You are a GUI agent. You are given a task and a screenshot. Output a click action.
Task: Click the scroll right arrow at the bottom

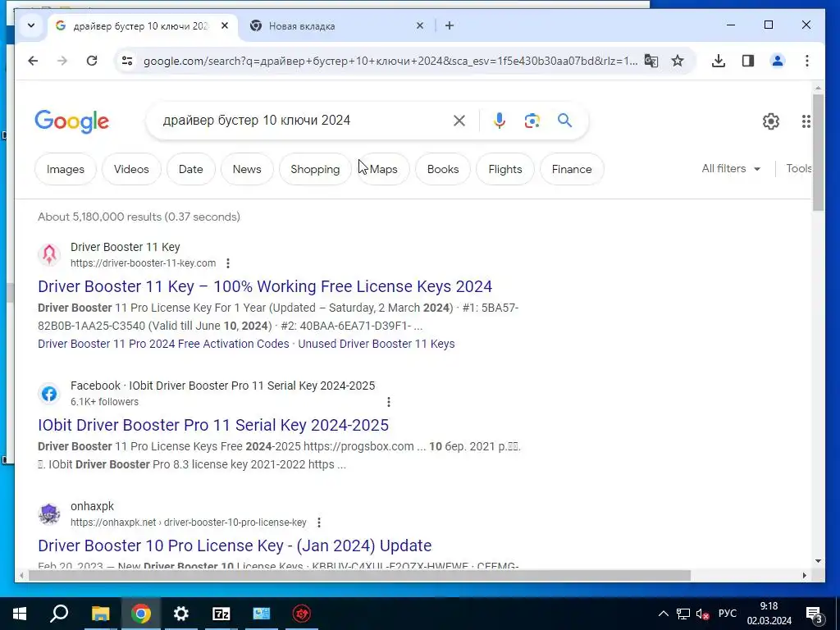tap(805, 575)
